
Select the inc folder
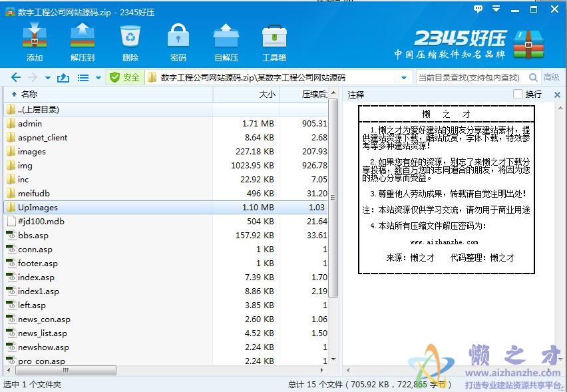[x=166, y=180]
